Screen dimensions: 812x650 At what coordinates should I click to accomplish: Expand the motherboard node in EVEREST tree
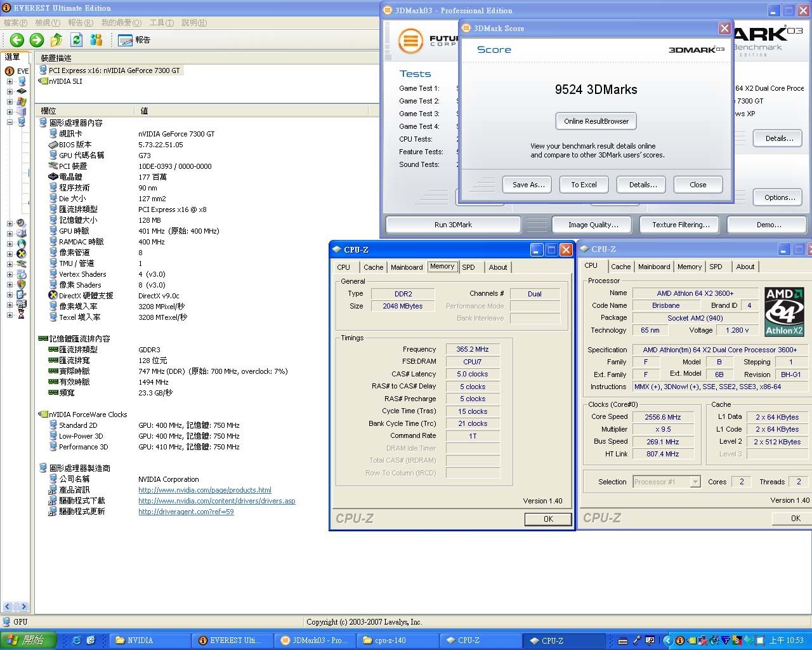10,91
